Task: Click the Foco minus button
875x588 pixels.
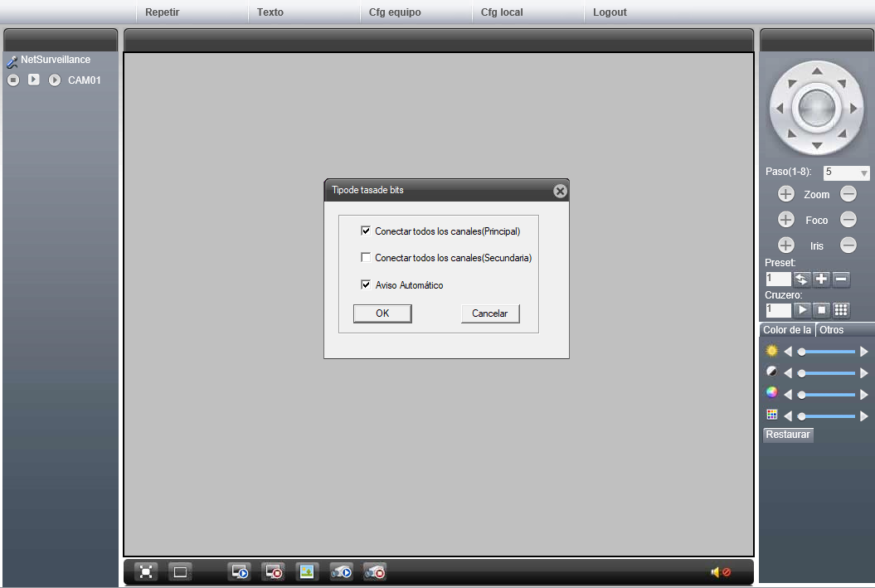Action: [x=848, y=220]
